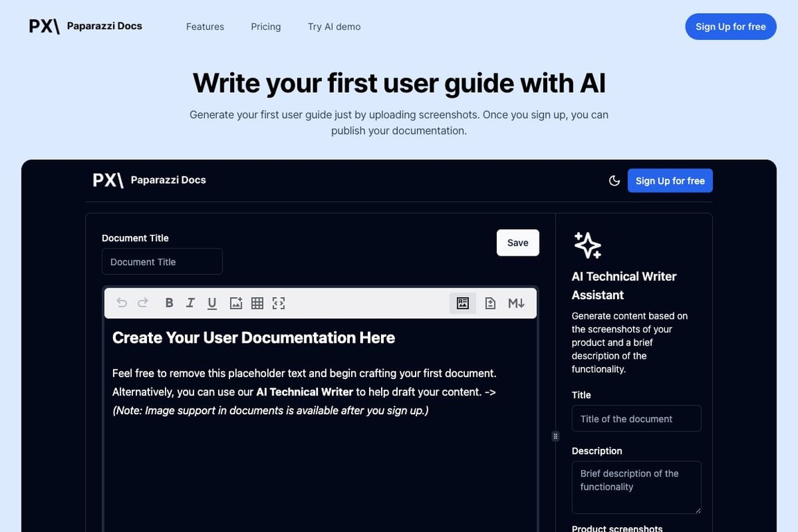Save the document with Save button
Screen dimensions: 798x532
click(517, 243)
